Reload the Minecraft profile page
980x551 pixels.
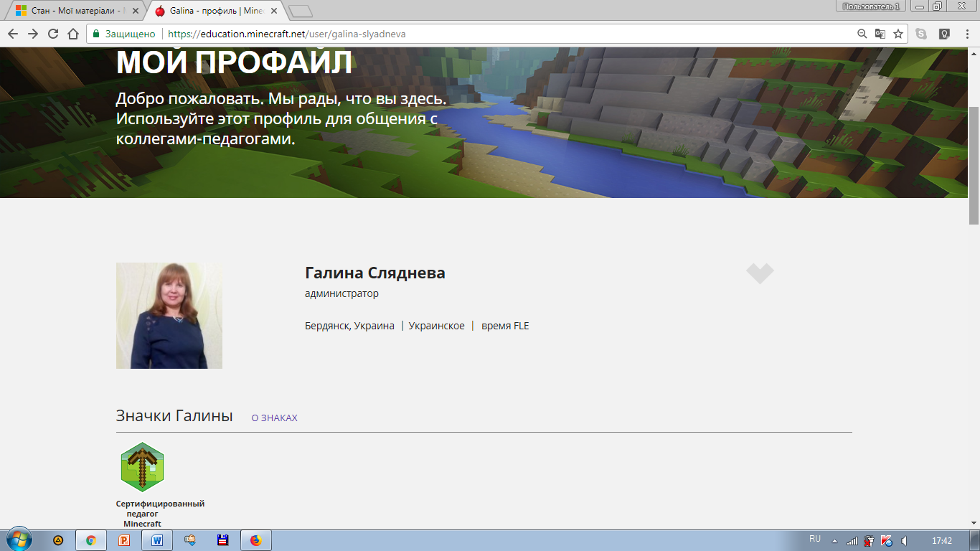click(52, 34)
